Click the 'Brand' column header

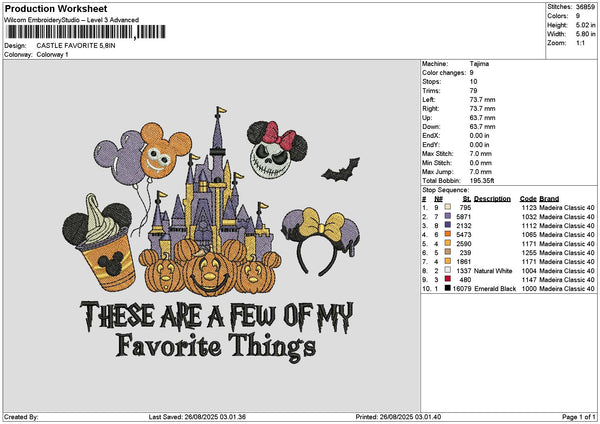click(x=549, y=199)
